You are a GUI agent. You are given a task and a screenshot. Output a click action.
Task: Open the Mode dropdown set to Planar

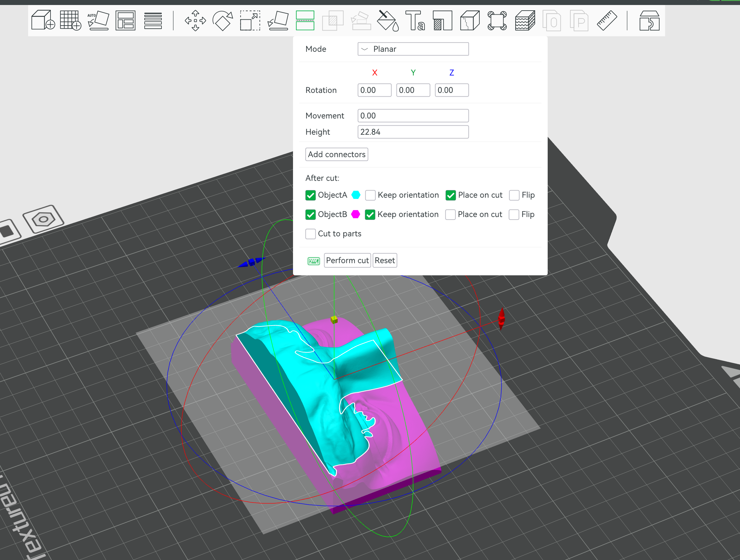(x=413, y=49)
